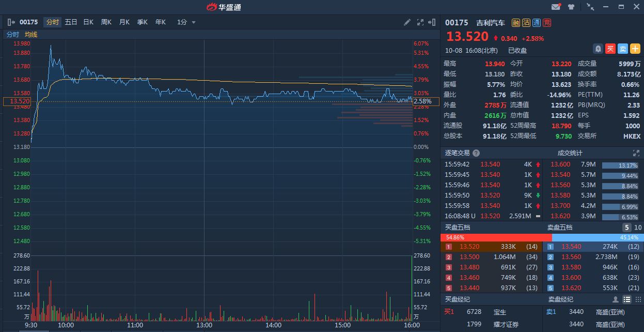Open the mail messages icon
This screenshot has width=644, height=332.
point(556,7)
